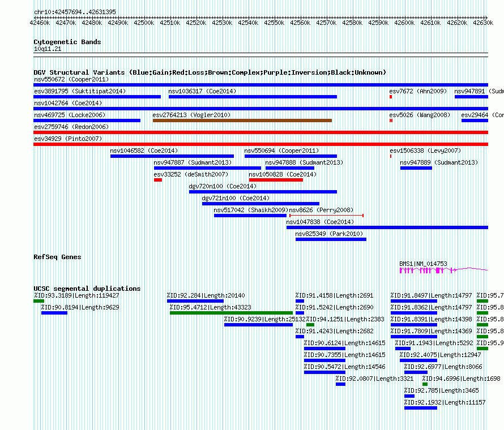The image size is (504, 430).
Task: Click the nsv947888 (Sudmant2013) label
Action: pyautogui.click(x=304, y=162)
